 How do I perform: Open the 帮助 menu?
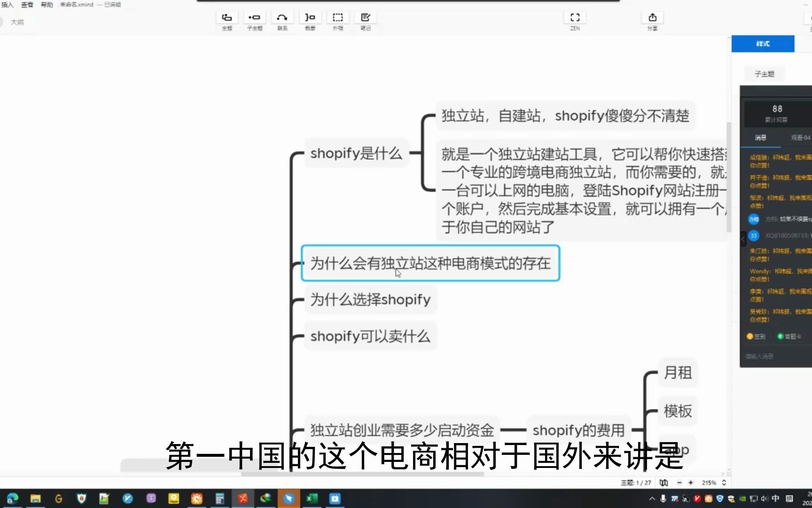(47, 5)
